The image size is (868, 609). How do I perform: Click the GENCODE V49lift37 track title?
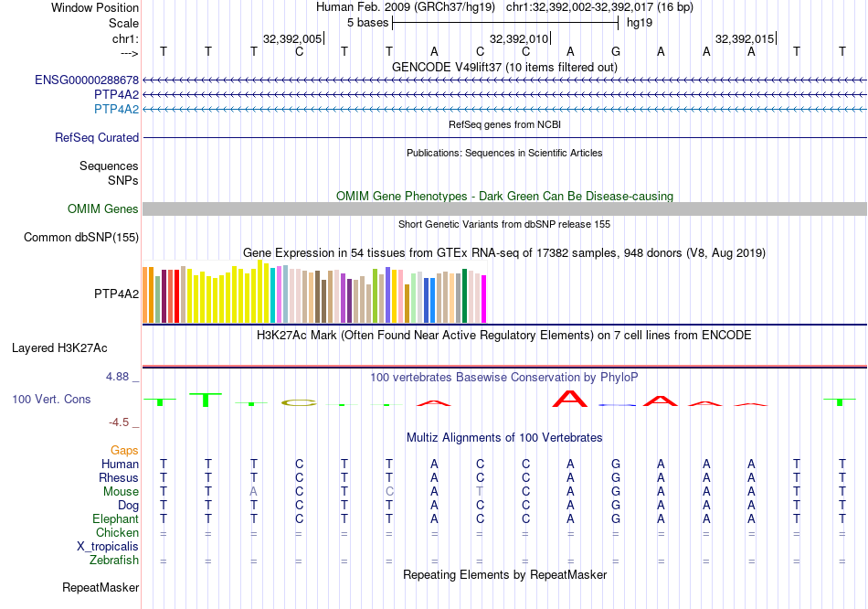point(504,67)
